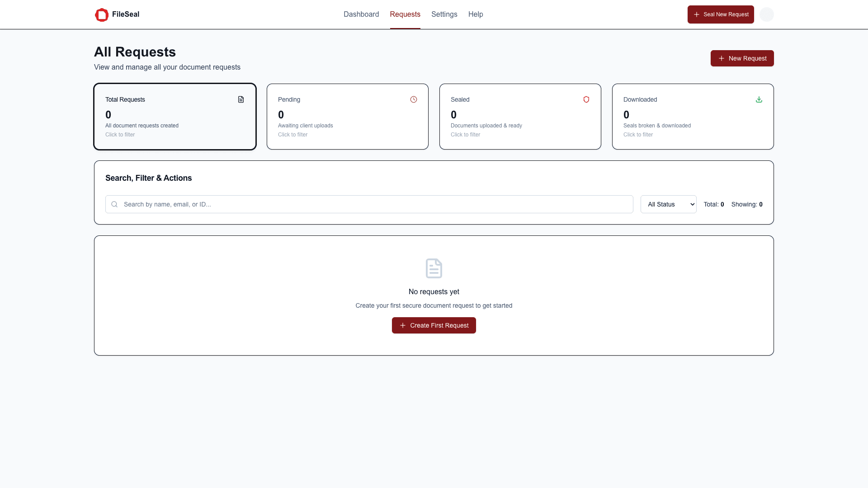Click 'View and manage all your document requests'

167,67
